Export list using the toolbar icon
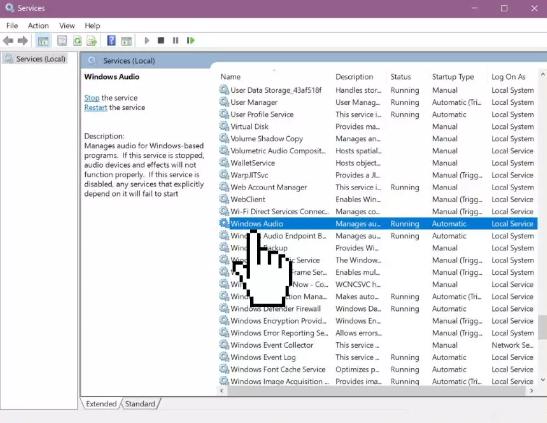The image size is (547, 423). [x=92, y=41]
